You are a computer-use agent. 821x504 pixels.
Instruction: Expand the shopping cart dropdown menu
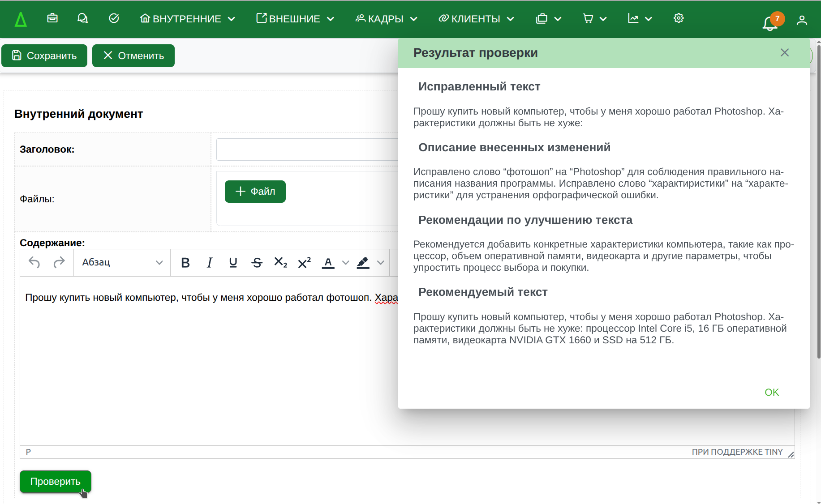click(x=594, y=19)
